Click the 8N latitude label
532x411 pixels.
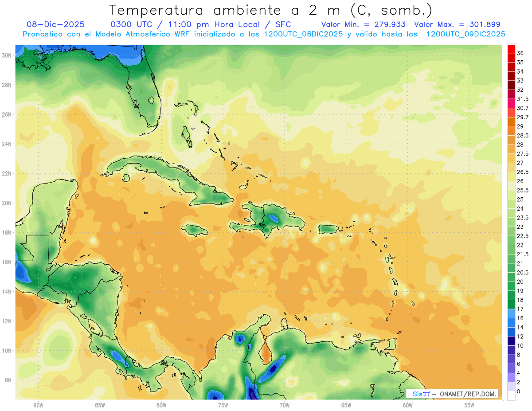pyautogui.click(x=8, y=380)
